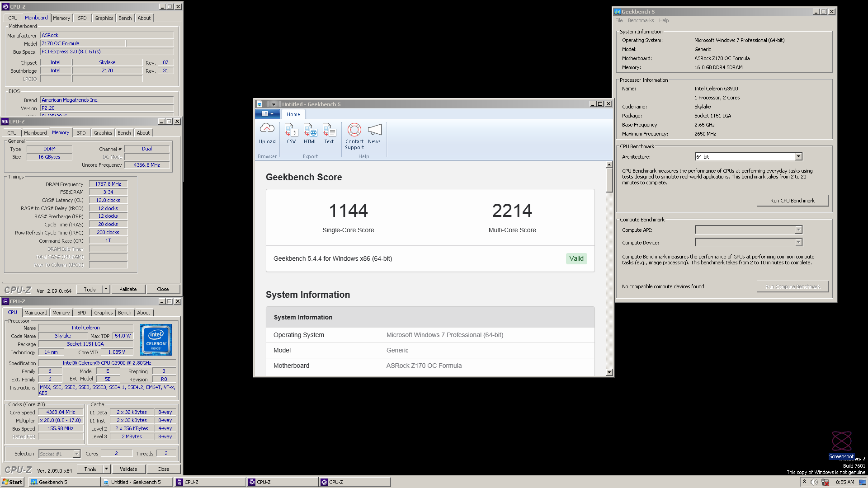
Task: Select About tab in CPU-Z Memory window
Action: click(x=143, y=133)
